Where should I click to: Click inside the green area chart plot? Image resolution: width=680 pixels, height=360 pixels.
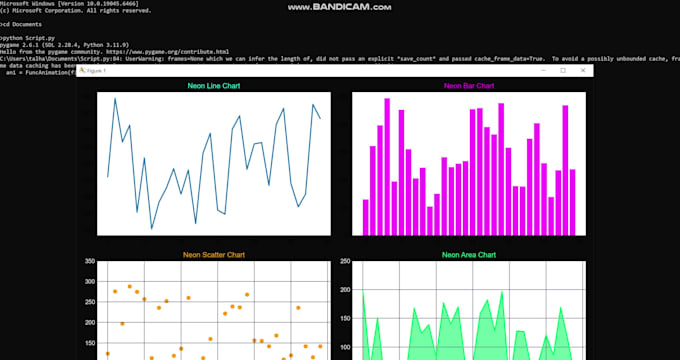[469, 311]
